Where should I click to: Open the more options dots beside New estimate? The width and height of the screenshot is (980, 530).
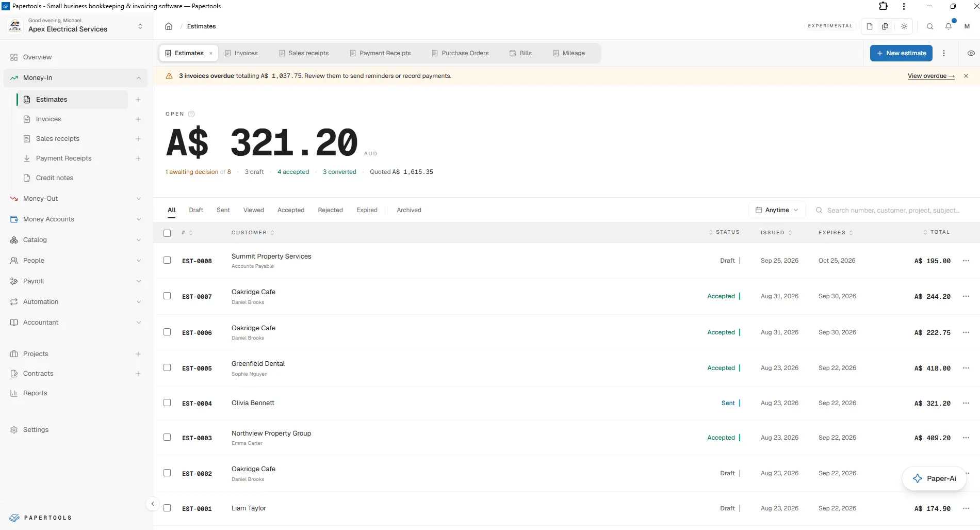click(x=944, y=53)
